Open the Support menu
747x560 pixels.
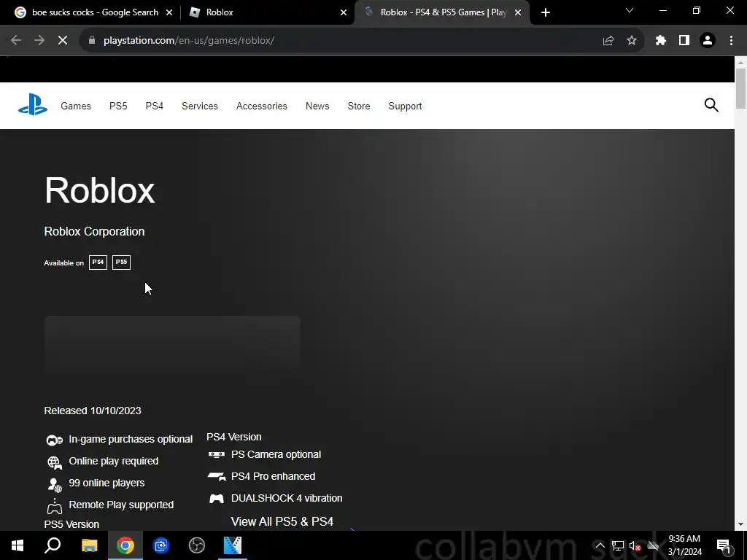click(x=405, y=106)
